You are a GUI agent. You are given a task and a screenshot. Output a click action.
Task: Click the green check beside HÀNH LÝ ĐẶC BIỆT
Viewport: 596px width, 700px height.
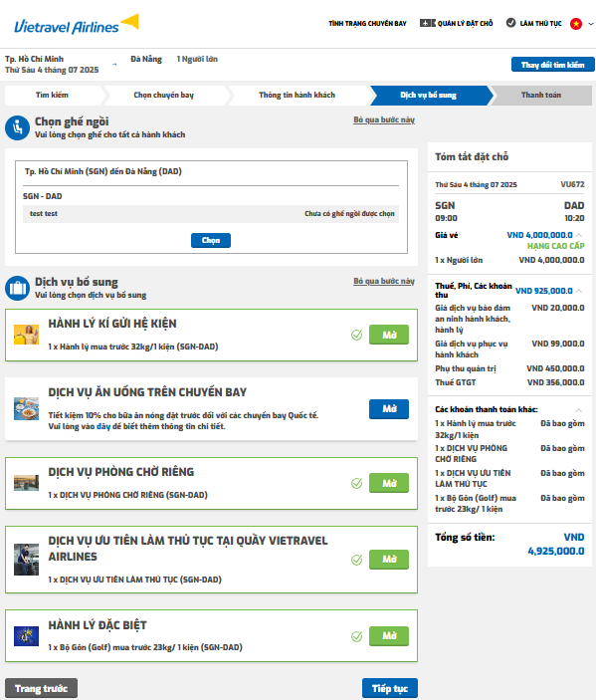[x=356, y=636]
